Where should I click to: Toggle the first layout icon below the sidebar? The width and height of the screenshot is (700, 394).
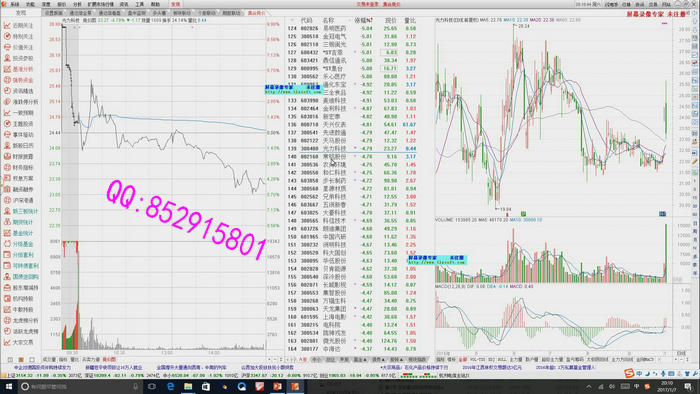tap(10, 360)
